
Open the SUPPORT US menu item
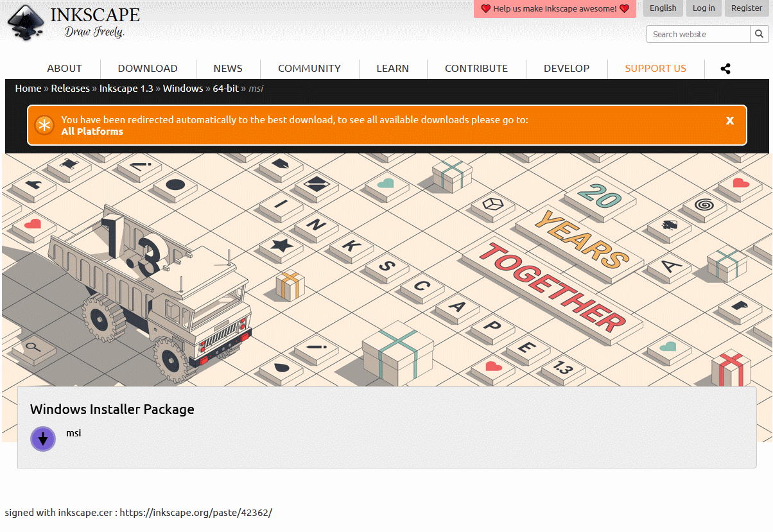pyautogui.click(x=656, y=69)
